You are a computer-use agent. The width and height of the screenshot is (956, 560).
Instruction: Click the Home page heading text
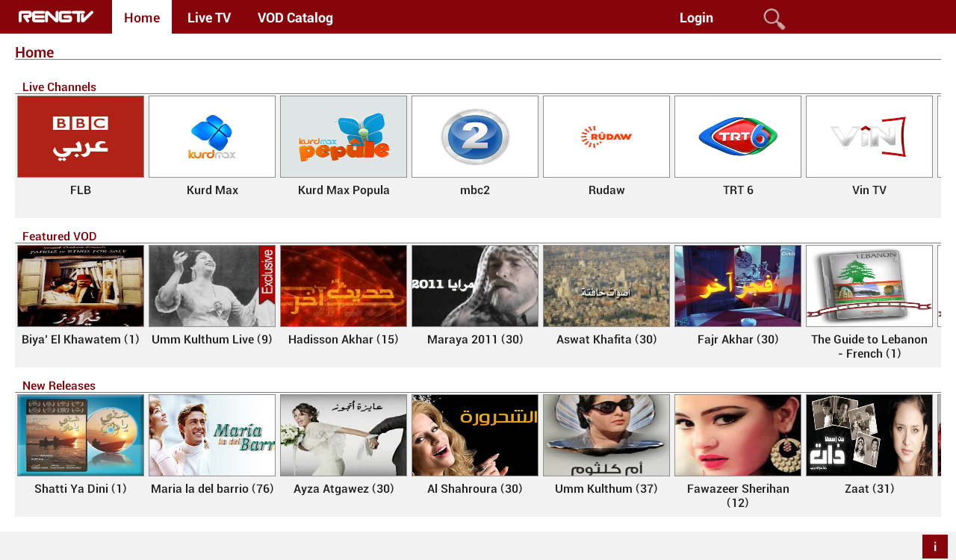point(34,52)
